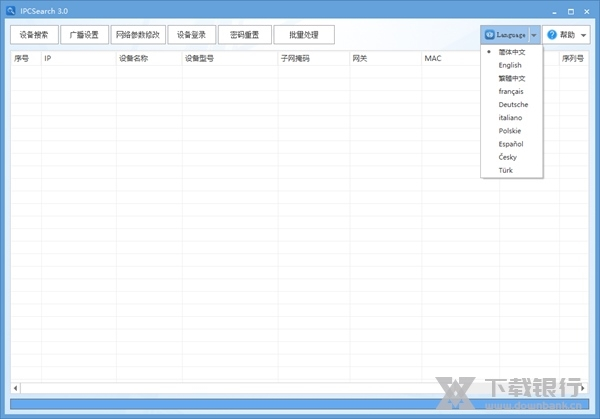The image size is (600, 419).
Task: Click the 网络参数修改 network parameters button
Action: [138, 35]
